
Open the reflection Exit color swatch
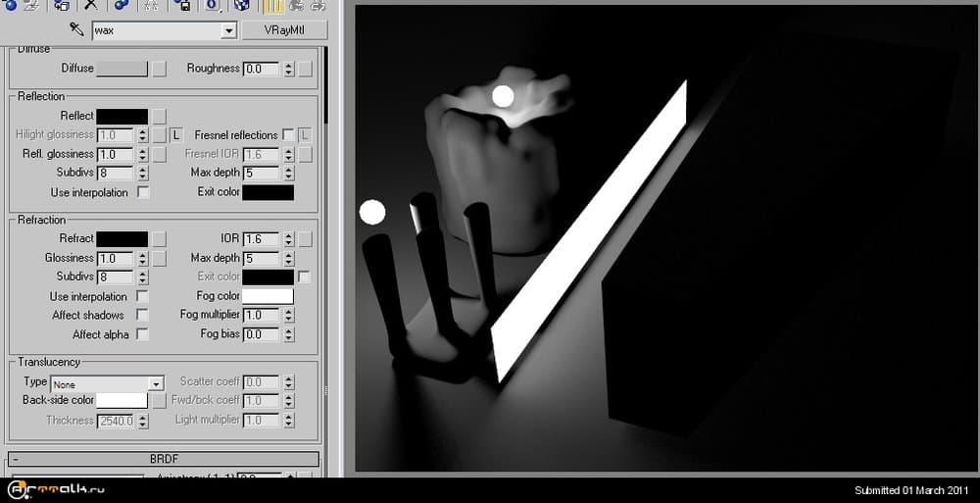pyautogui.click(x=269, y=192)
